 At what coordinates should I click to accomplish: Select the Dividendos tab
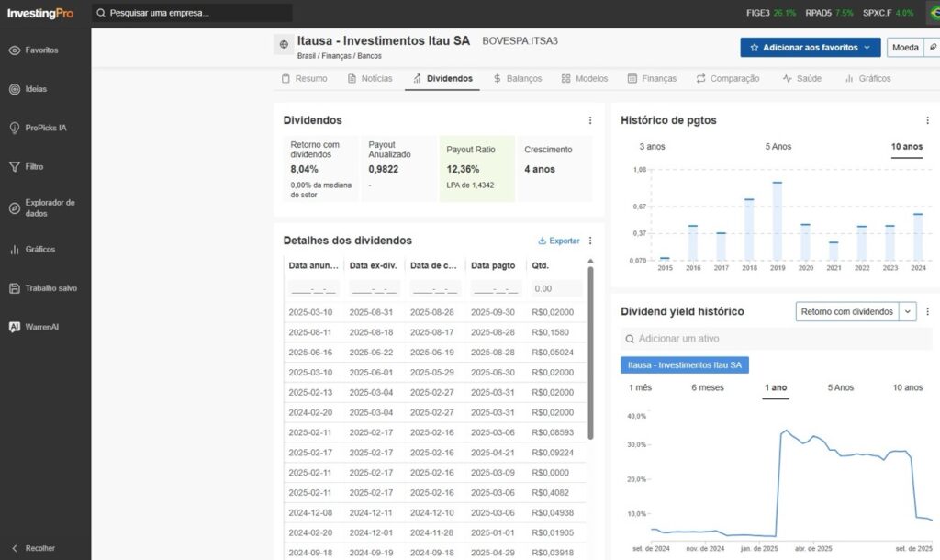[x=442, y=79]
